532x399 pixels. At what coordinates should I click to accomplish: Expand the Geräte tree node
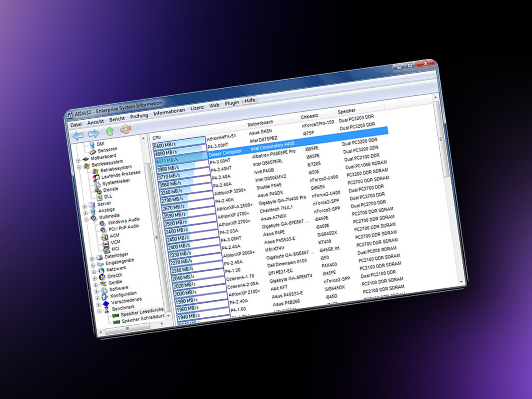[95, 285]
